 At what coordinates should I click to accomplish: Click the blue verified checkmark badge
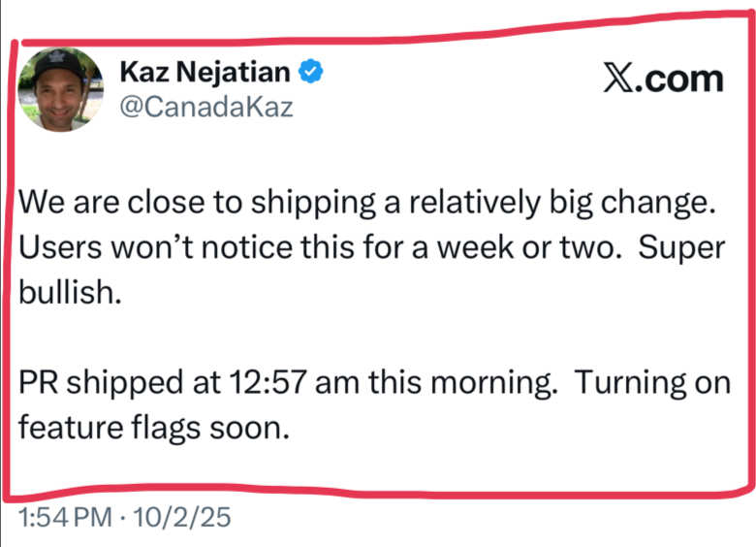[x=310, y=70]
